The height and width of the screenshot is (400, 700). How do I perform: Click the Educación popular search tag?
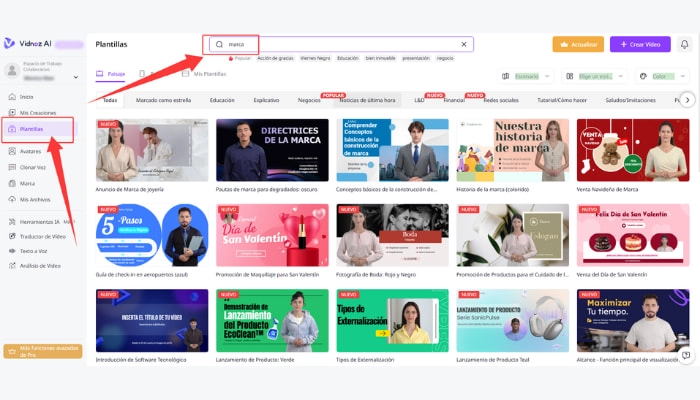click(x=348, y=58)
